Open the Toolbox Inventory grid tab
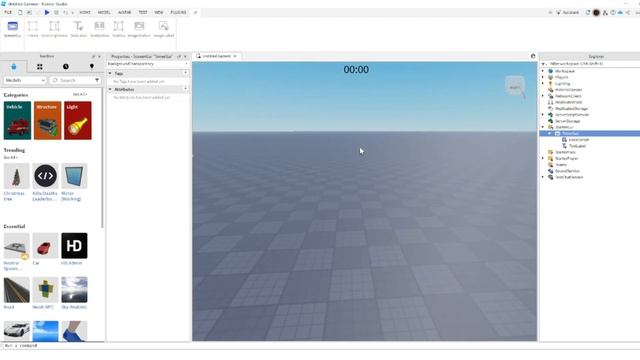Image resolution: width=640 pixels, height=360 pixels. 40,67
